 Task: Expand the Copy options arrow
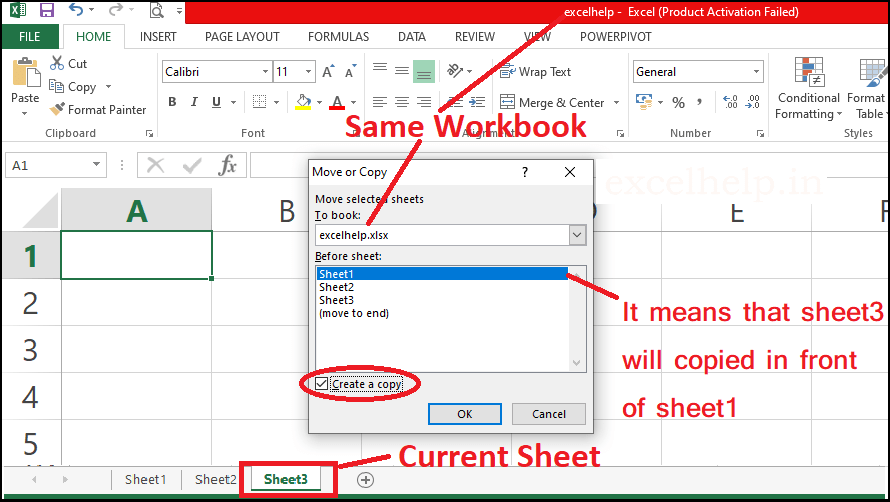108,87
